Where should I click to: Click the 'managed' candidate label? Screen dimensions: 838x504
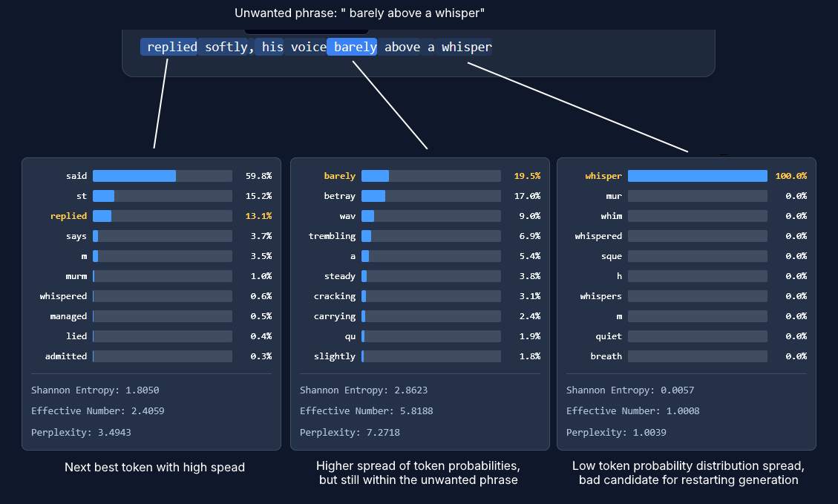pos(68,316)
